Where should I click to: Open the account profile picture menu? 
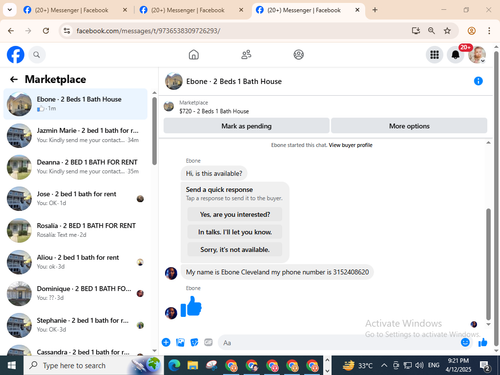477,55
